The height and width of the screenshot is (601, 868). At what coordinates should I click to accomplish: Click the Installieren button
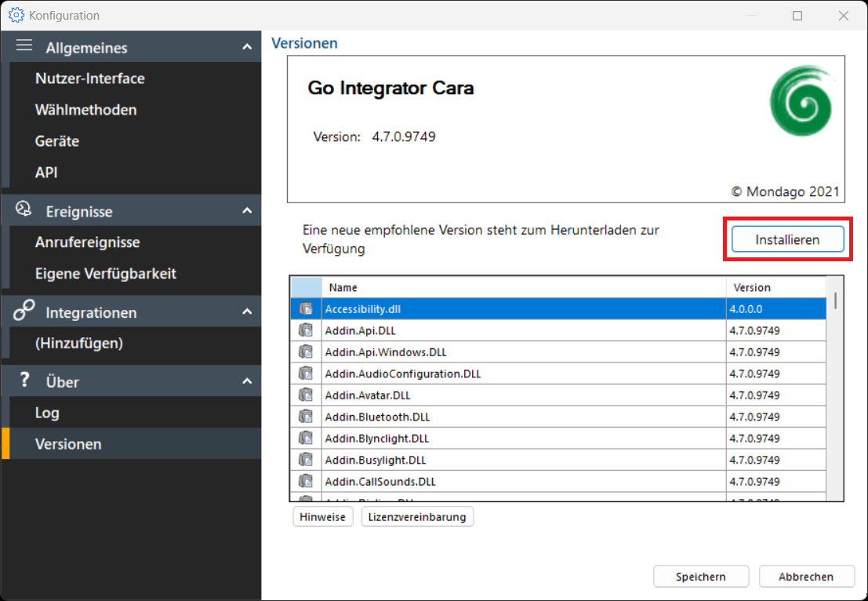(787, 239)
